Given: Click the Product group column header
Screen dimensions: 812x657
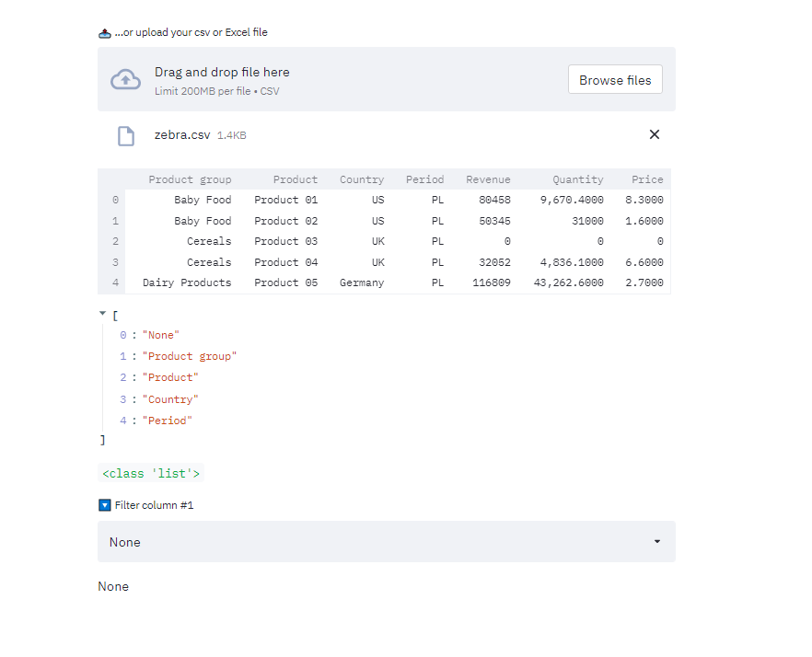Looking at the screenshot, I should click(190, 179).
